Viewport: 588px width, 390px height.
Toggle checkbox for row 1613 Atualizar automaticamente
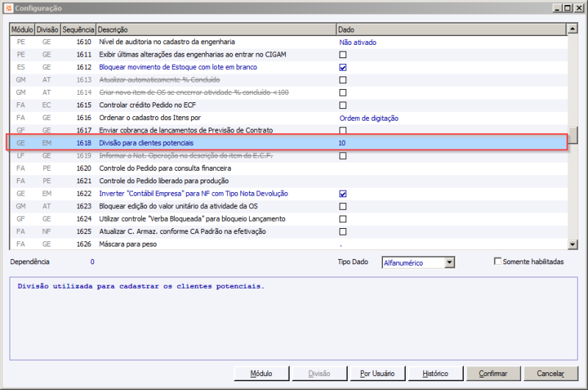coord(343,80)
